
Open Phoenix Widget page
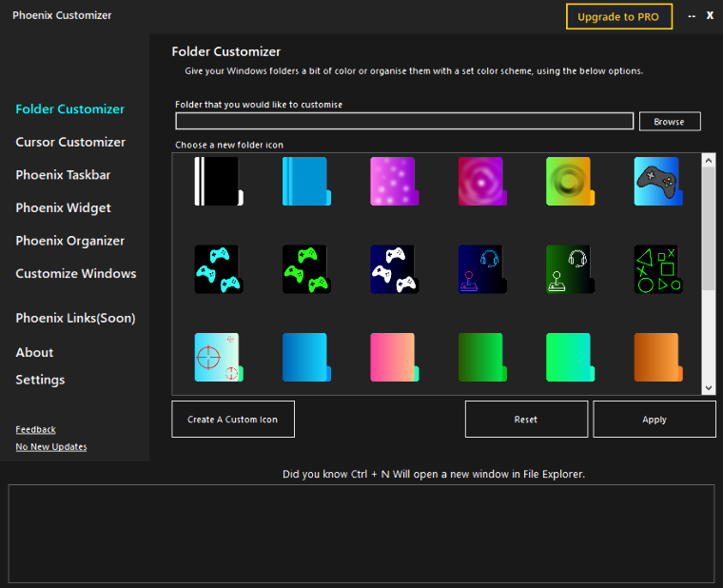coord(63,208)
